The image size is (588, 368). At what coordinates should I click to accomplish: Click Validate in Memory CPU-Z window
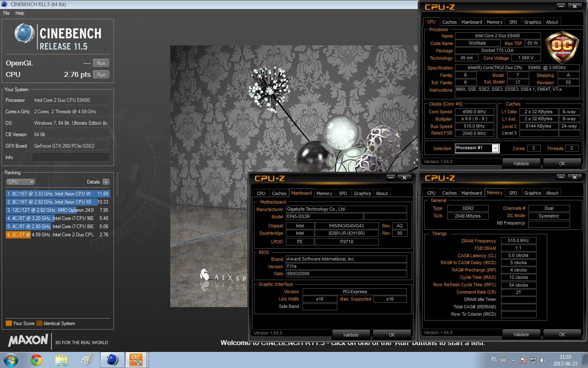click(x=521, y=334)
